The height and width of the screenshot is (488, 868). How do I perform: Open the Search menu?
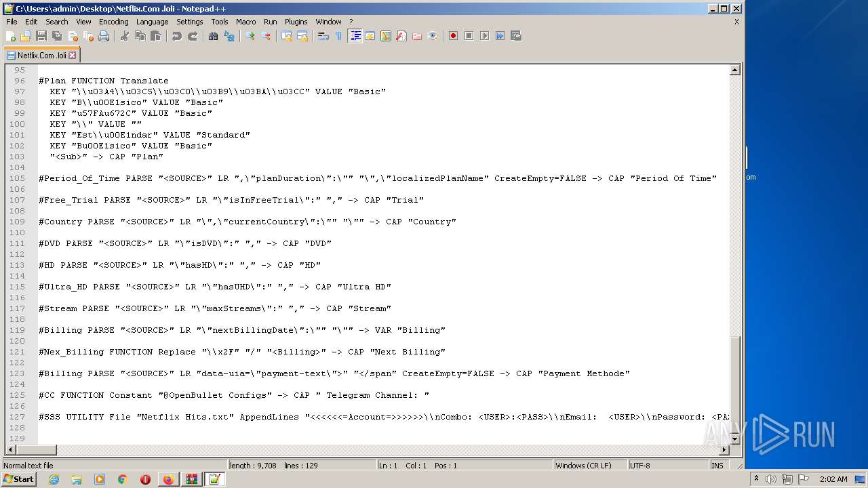click(57, 22)
